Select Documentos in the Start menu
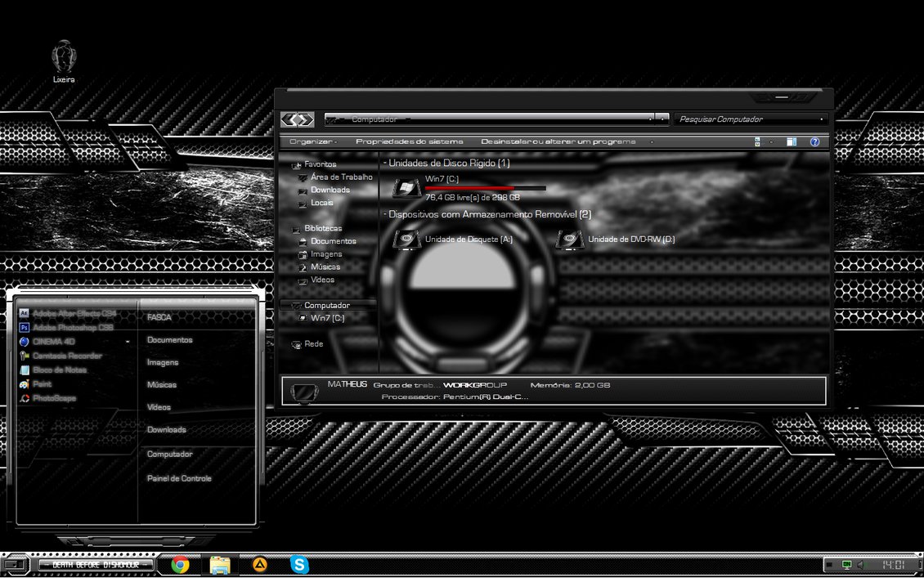This screenshot has height=578, width=924. click(x=169, y=340)
